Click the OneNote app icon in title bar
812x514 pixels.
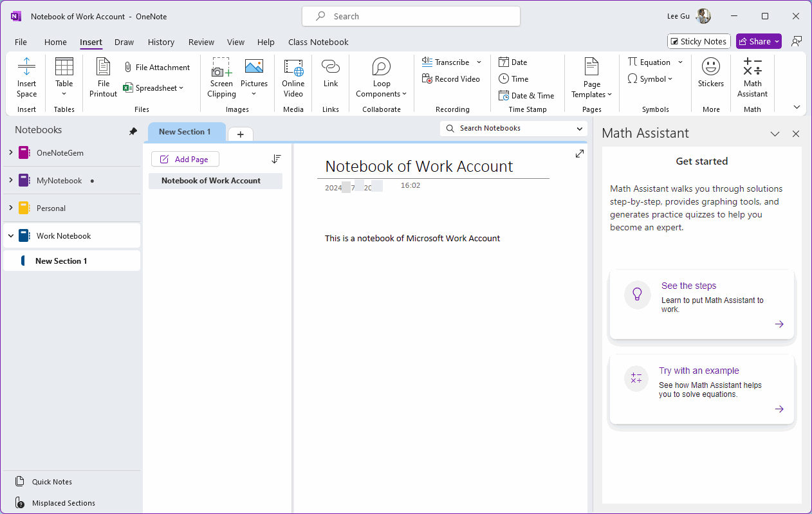tap(16, 16)
